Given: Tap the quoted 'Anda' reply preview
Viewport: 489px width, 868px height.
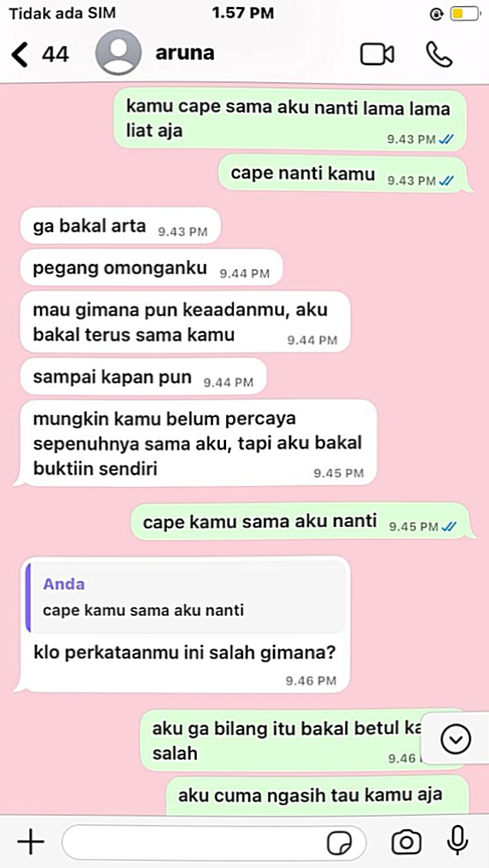Looking at the screenshot, I should click(185, 597).
